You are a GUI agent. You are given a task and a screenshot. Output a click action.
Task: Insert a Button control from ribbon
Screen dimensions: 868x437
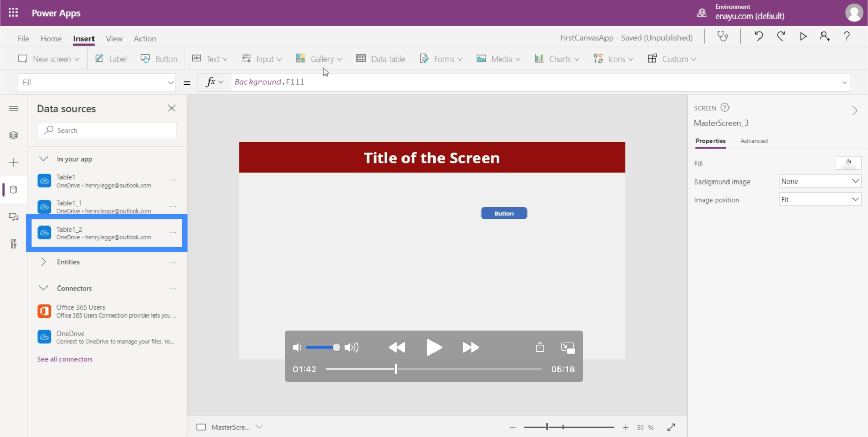pyautogui.click(x=159, y=59)
